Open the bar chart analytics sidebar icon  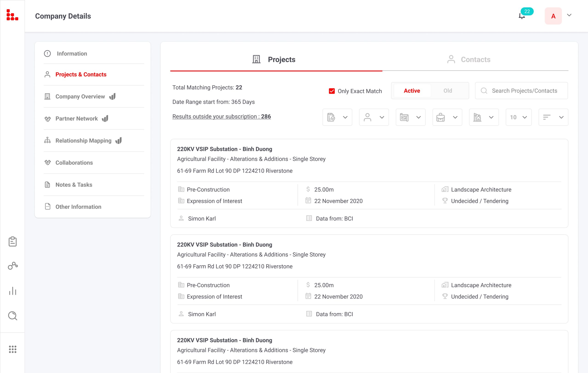(12, 291)
